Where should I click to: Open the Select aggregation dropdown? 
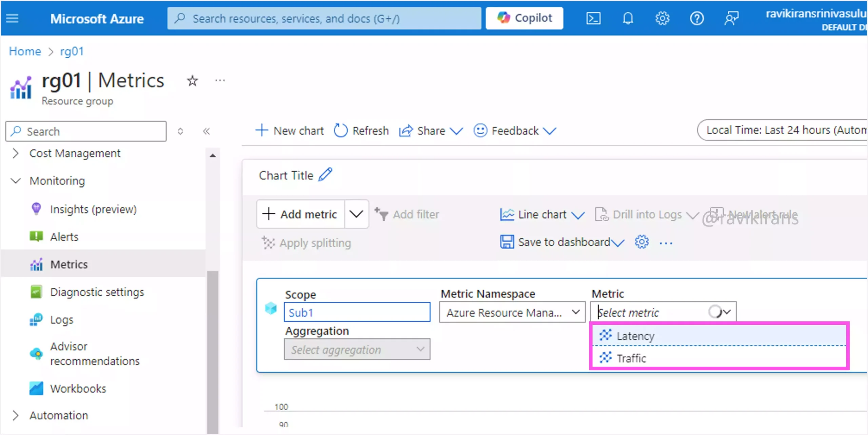click(357, 349)
